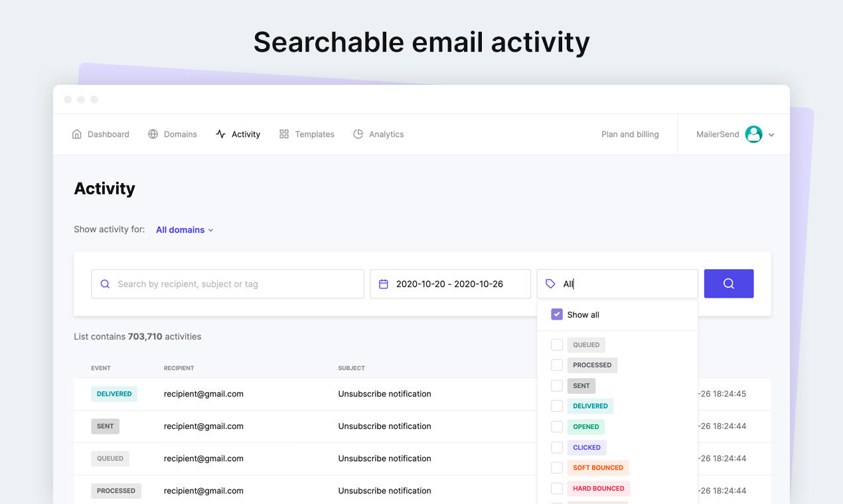The image size is (843, 504).
Task: Click the calendar icon in date field
Action: (384, 284)
